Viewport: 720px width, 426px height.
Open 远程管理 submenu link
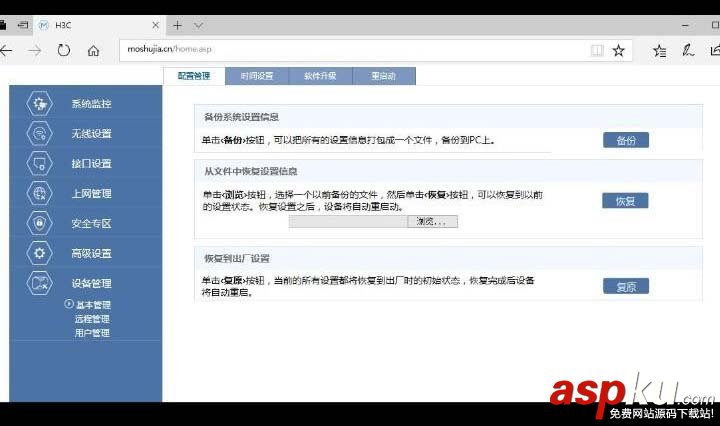pos(92,319)
